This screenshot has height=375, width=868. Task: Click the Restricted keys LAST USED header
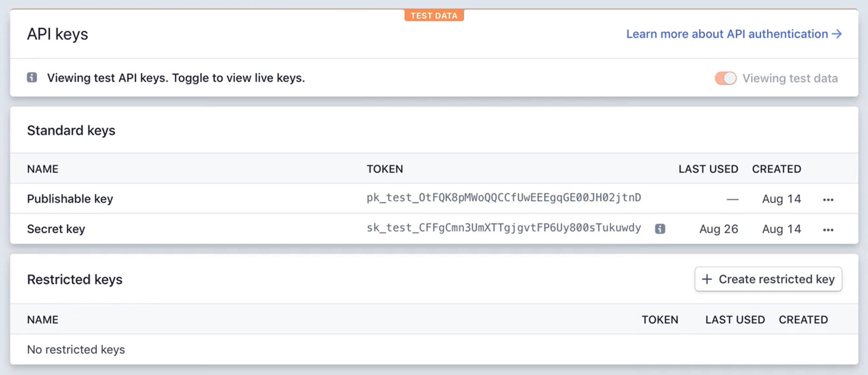(x=735, y=319)
